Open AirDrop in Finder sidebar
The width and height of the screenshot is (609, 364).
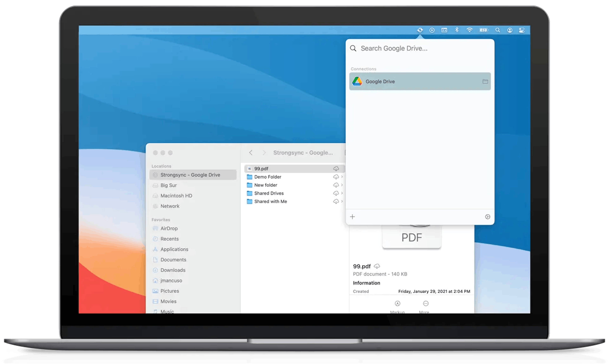193,228
